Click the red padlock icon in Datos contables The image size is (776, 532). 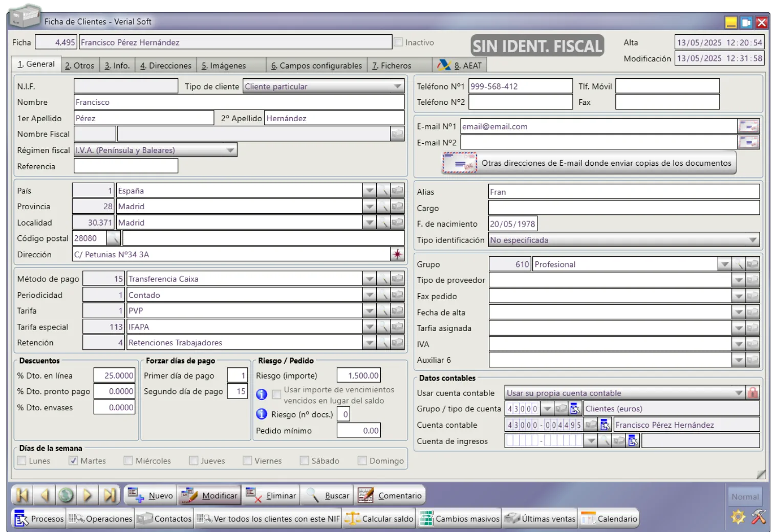[752, 393]
